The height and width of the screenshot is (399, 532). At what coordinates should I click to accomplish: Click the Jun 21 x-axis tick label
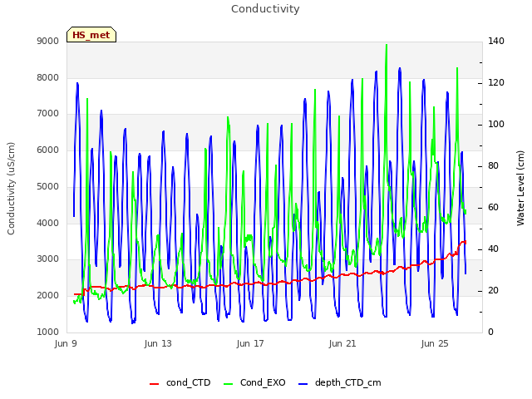tap(342, 343)
